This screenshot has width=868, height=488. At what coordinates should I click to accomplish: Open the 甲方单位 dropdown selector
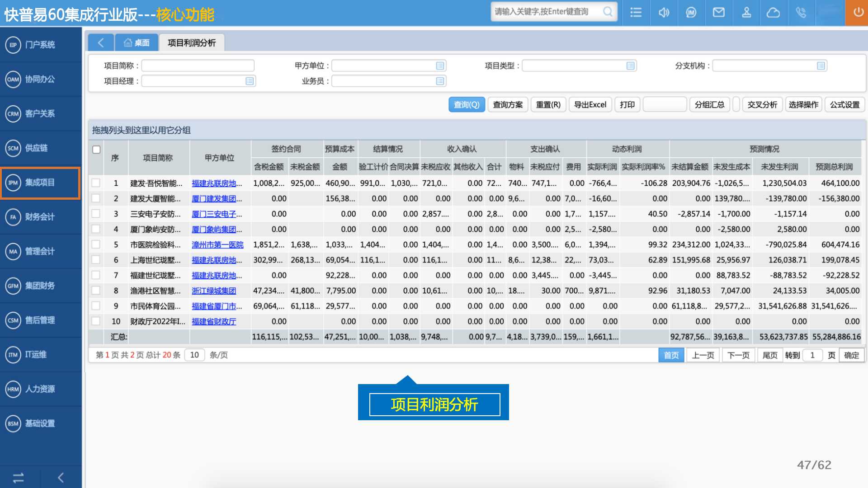coord(440,66)
